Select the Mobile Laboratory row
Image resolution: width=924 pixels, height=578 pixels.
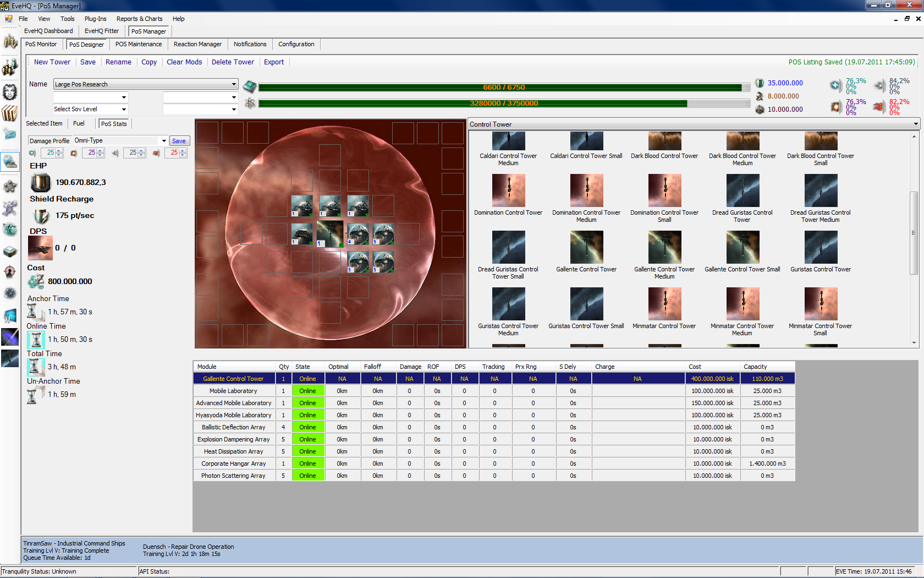(494, 391)
